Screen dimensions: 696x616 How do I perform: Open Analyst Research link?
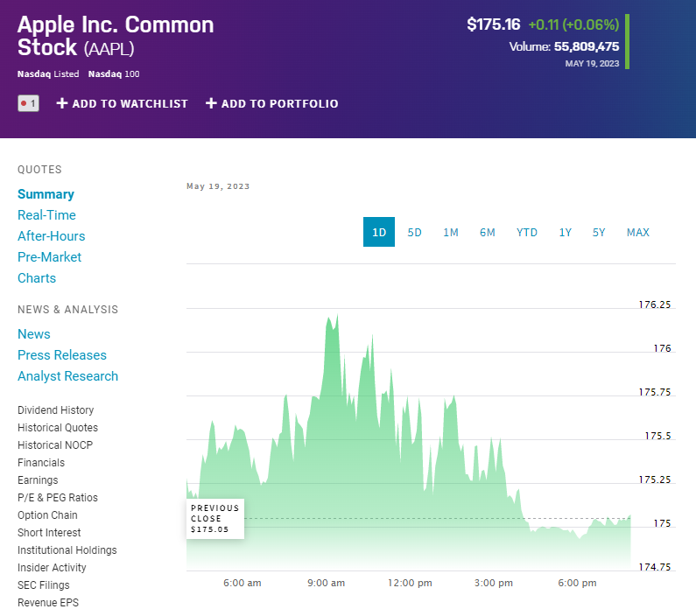click(67, 376)
